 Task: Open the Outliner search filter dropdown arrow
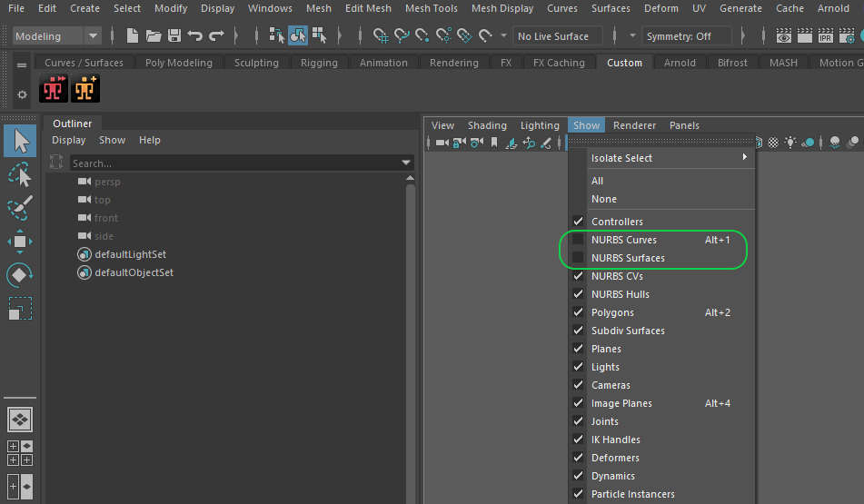(406, 163)
